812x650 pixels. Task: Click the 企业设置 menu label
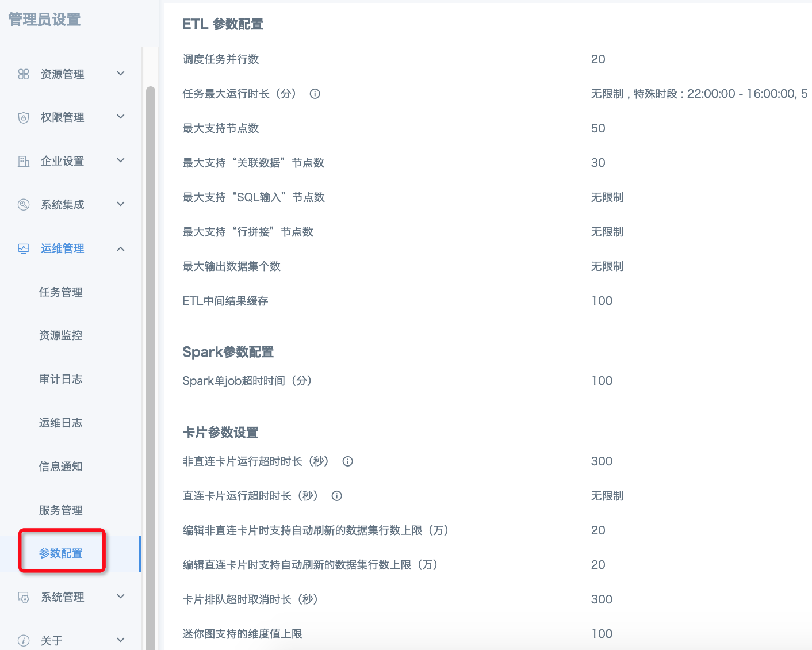point(63,161)
